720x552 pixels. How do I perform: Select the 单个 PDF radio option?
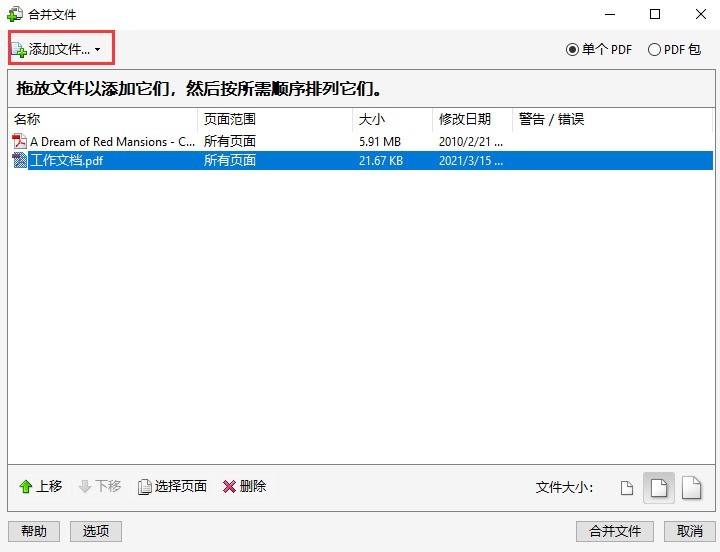pyautogui.click(x=573, y=49)
